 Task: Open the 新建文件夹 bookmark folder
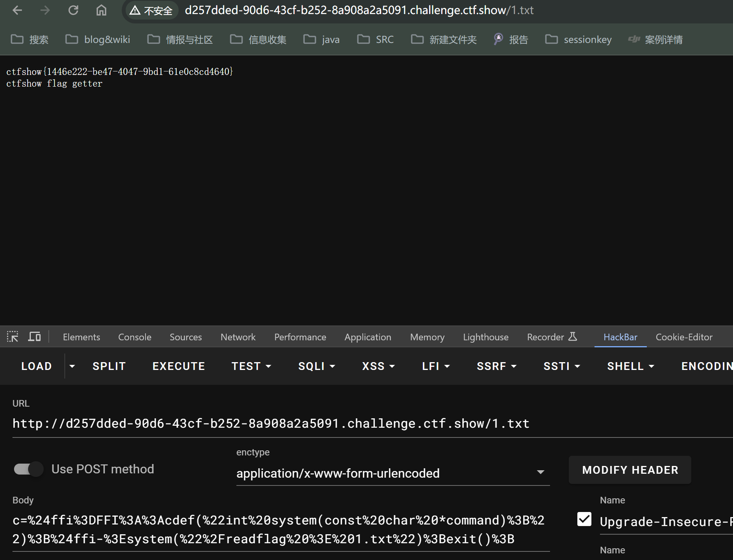(x=444, y=39)
